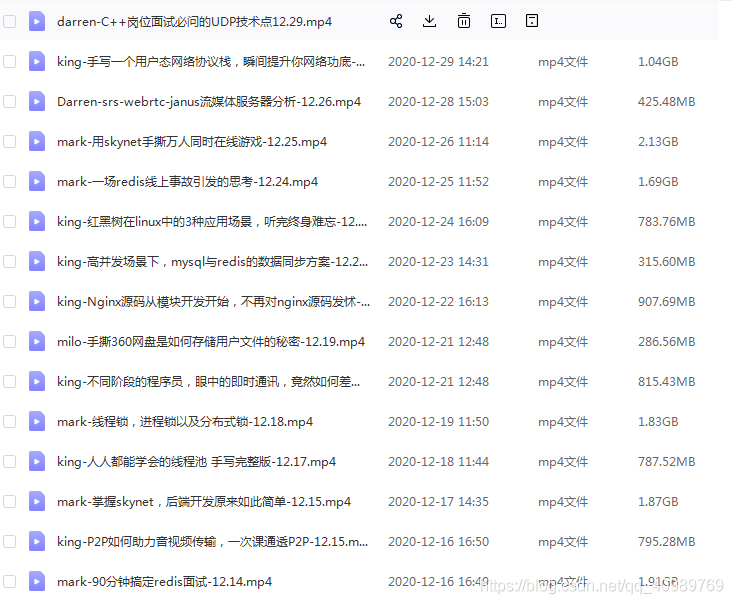Open king-不同阶段的程序员 即时通讯 file name
This screenshot has height=604, width=733.
click(x=208, y=381)
